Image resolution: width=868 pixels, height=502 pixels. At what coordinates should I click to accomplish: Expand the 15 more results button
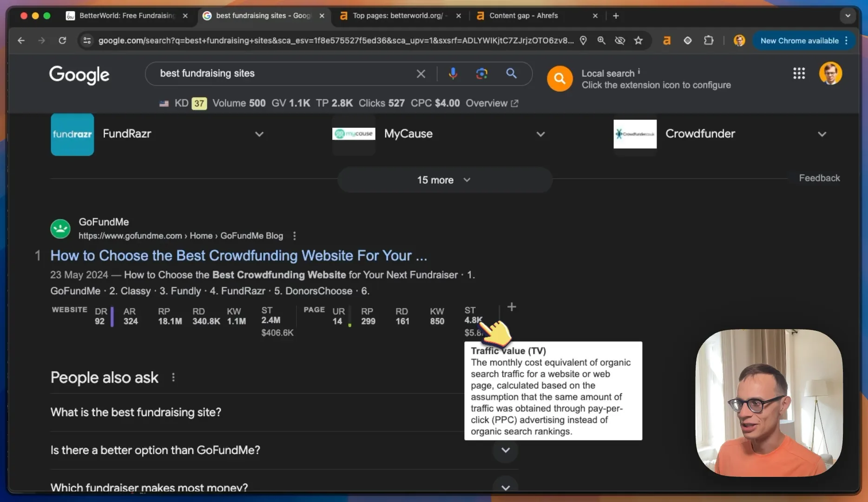[445, 180]
